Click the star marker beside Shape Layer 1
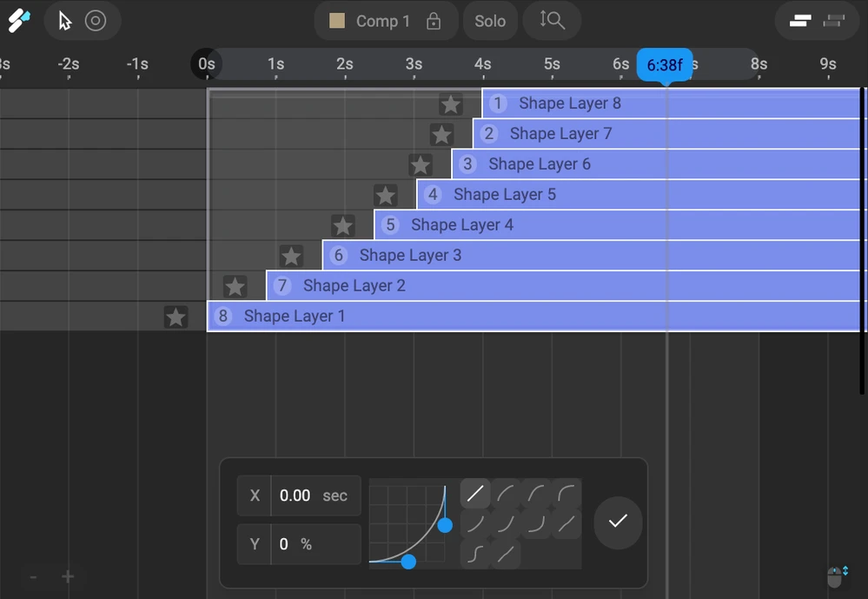The image size is (868, 599). pos(176,317)
